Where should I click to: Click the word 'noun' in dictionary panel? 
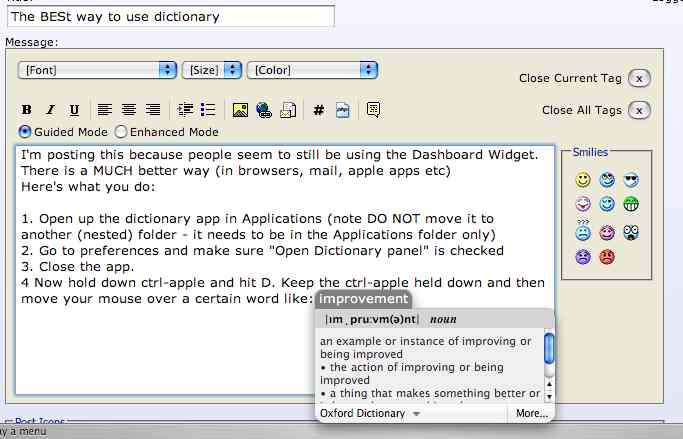[443, 320]
